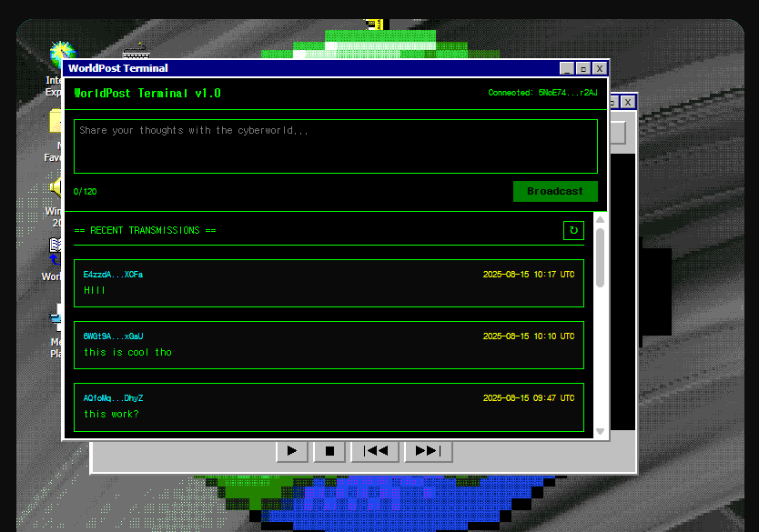
Task: Click the 'WorldPost Terminal v1.0' heading
Action: coord(147,94)
